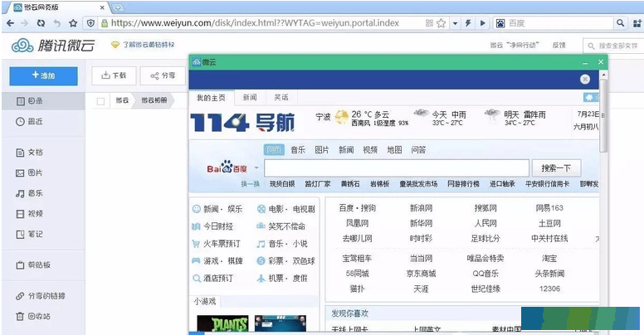Switch to 笑话 tab in popup
Viewport: 644px width, 335px height.
pos(281,98)
